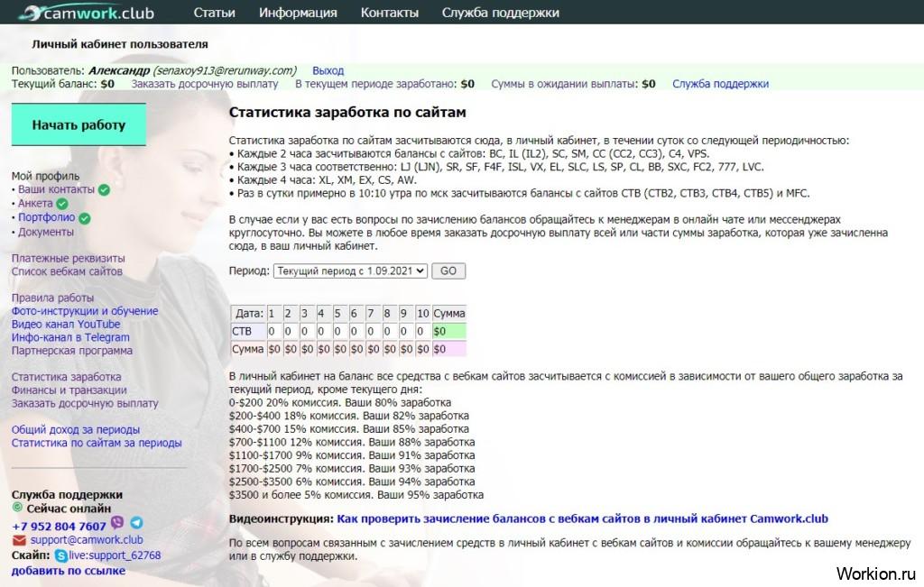Open the Период dropdown selector

(x=350, y=271)
